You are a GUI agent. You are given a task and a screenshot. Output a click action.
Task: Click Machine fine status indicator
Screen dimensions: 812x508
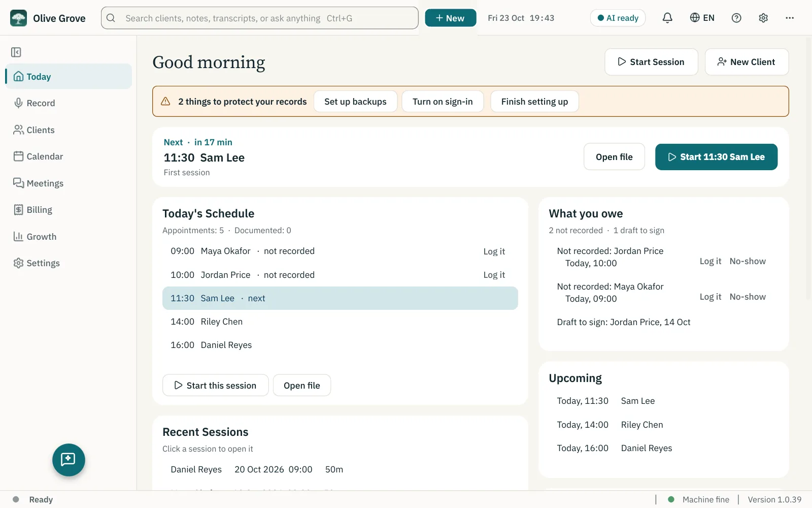699,499
